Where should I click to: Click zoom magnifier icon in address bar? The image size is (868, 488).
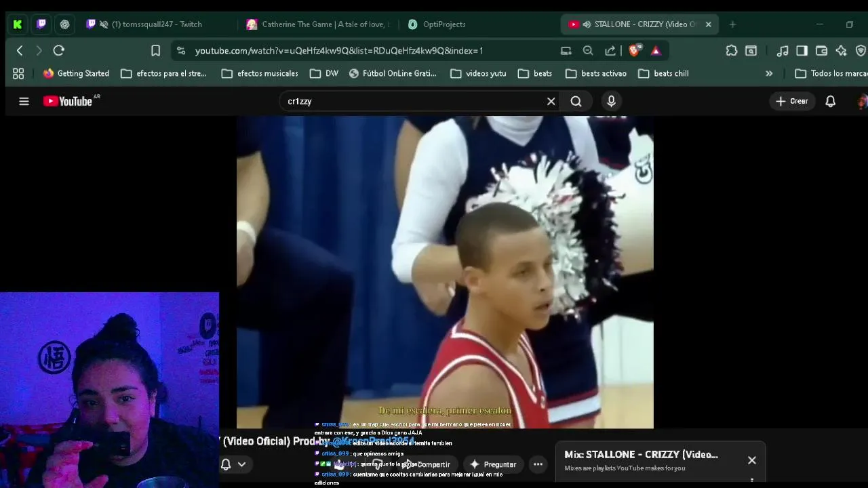[588, 51]
